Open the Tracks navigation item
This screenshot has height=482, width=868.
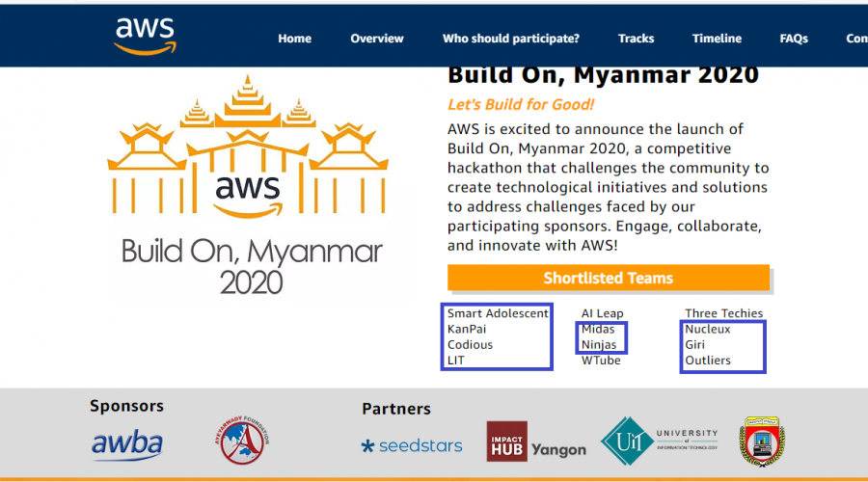click(x=636, y=39)
